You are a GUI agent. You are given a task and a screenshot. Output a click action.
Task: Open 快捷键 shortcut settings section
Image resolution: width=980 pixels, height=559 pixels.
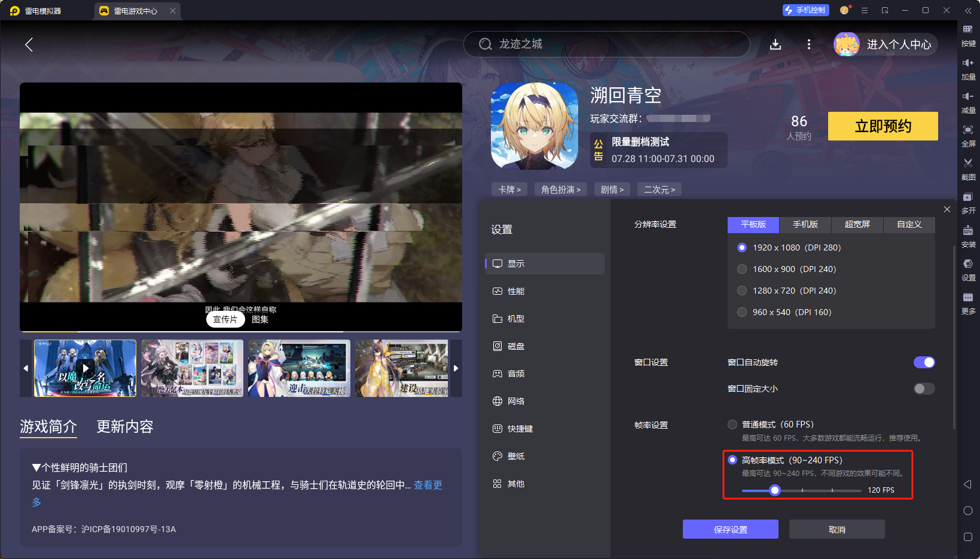click(x=545, y=429)
